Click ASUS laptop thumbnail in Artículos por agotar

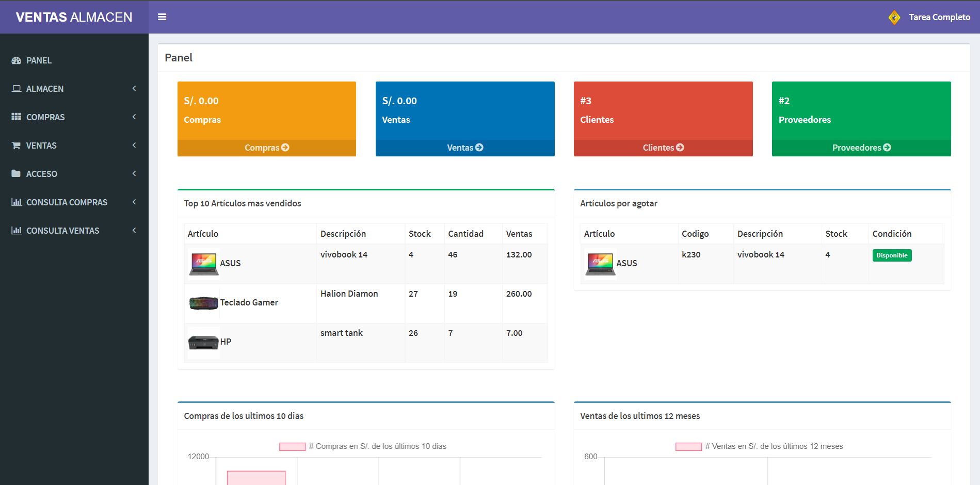(600, 264)
